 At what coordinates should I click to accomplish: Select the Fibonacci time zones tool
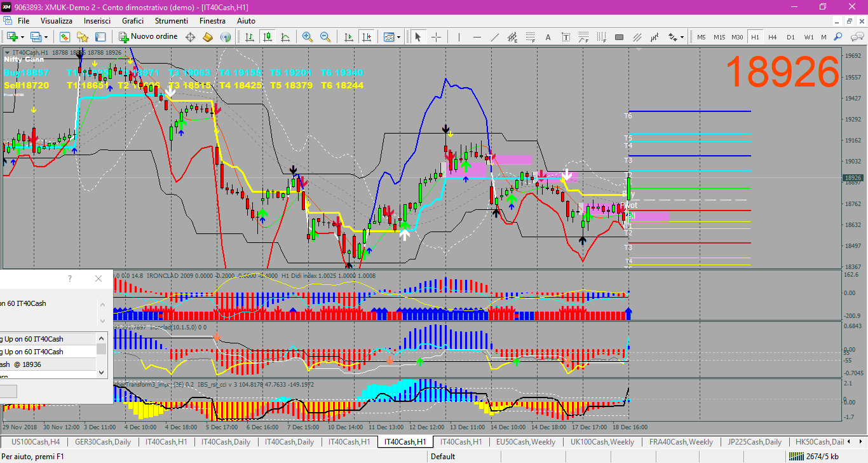click(601, 37)
